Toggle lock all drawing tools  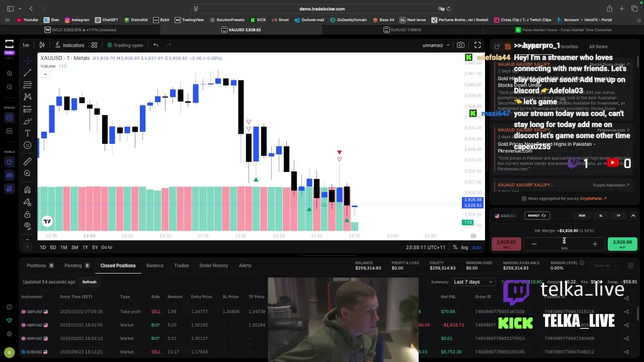[27, 214]
